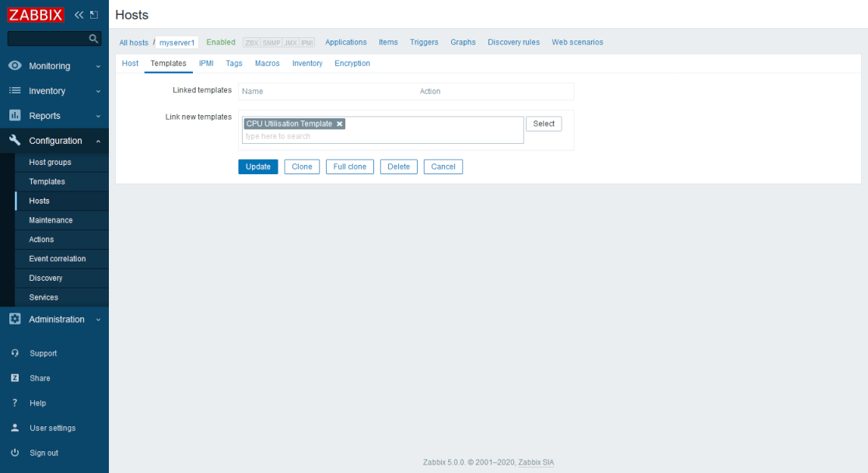
Task: Click the blue Update button
Action: pos(258,166)
